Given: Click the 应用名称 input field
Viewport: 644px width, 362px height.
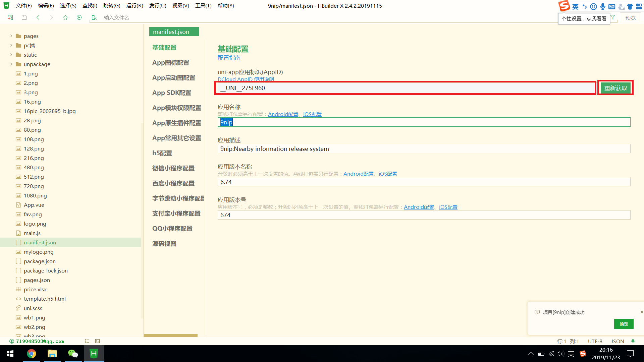Looking at the screenshot, I should click(x=424, y=122).
